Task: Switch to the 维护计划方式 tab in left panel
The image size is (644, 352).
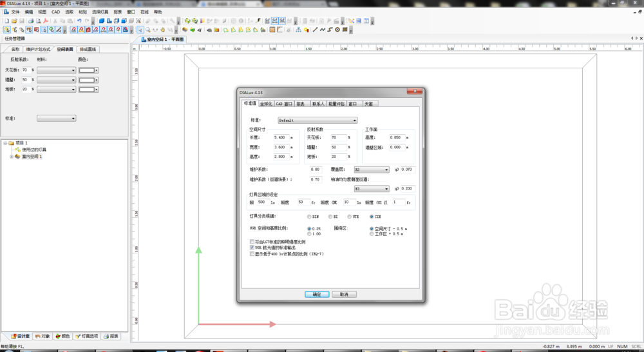Action: [x=38, y=50]
